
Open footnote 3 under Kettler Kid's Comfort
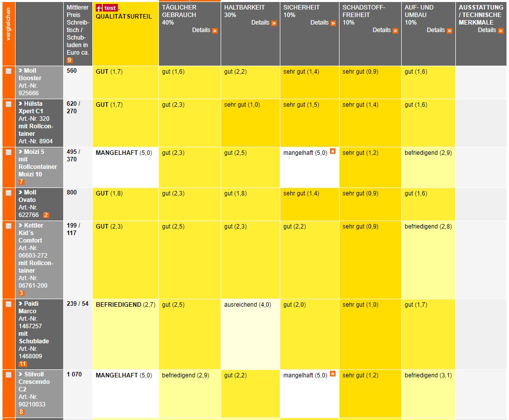[21, 293]
